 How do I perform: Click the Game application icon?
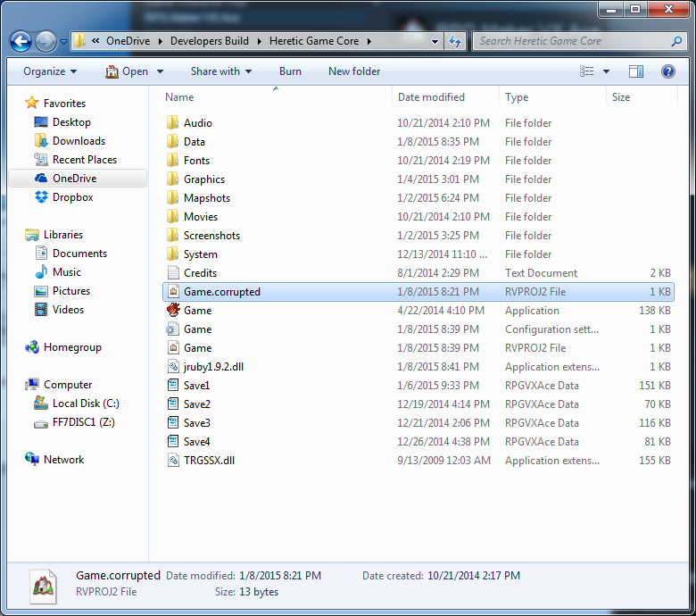(173, 311)
